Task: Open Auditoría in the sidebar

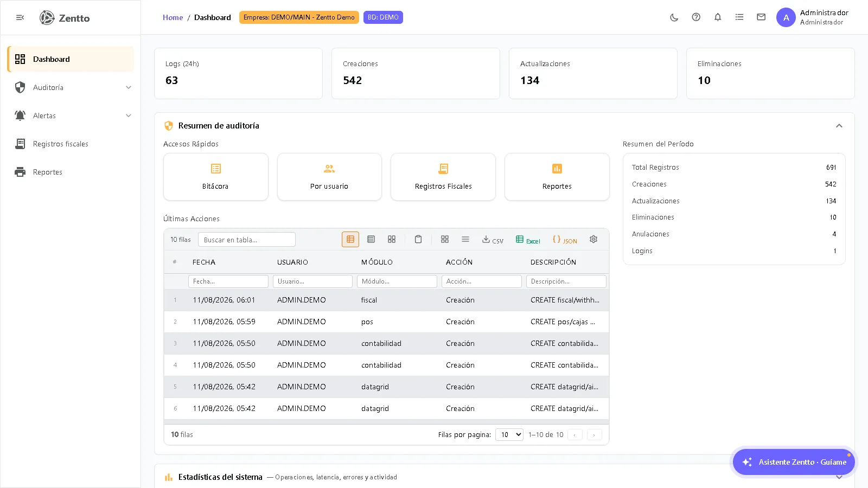Action: tap(71, 87)
